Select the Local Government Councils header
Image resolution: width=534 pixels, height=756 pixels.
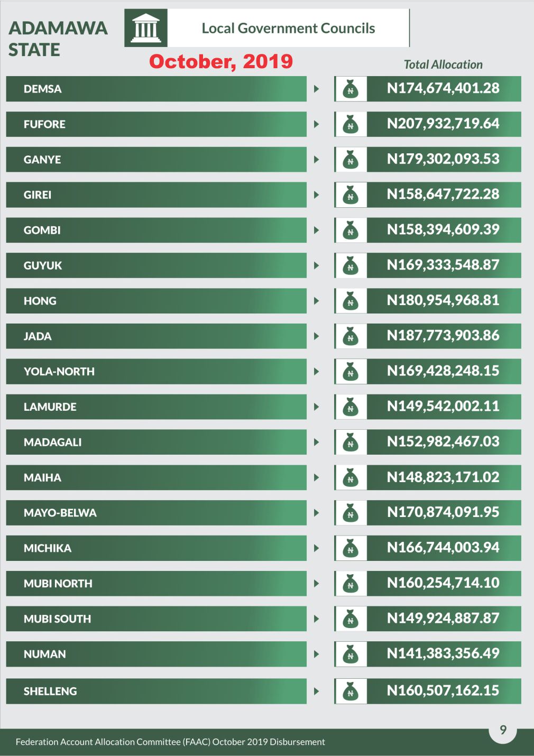coord(288,28)
